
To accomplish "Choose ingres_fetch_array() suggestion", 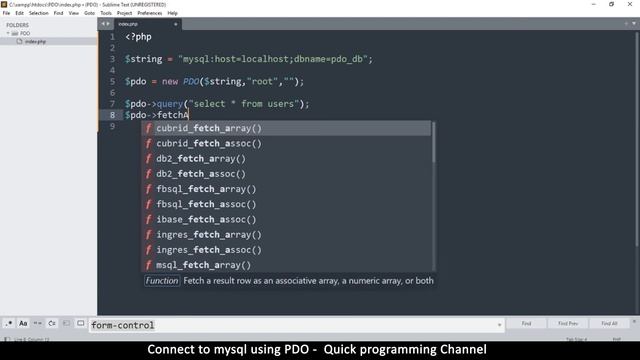I will 286,235.
